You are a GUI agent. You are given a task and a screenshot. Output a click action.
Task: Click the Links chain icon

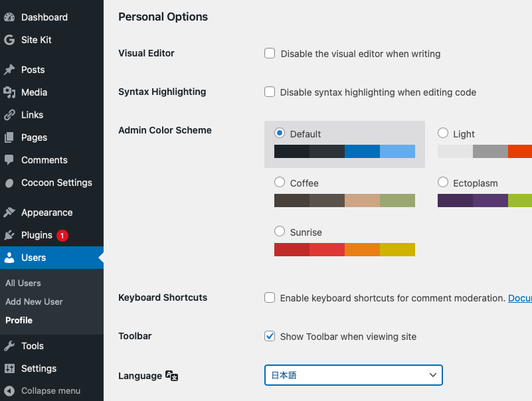[x=9, y=115]
